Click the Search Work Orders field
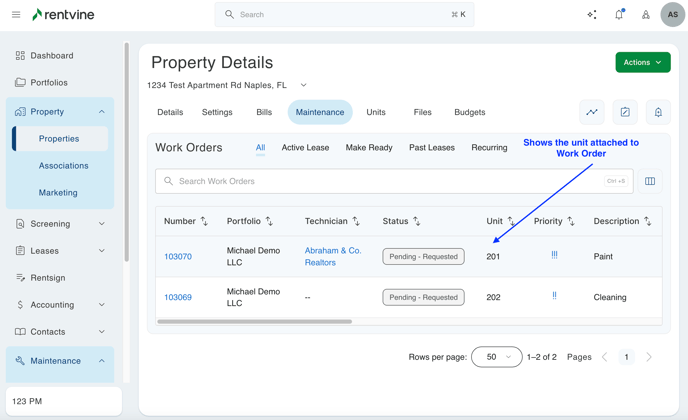The width and height of the screenshot is (688, 420). click(x=380, y=182)
